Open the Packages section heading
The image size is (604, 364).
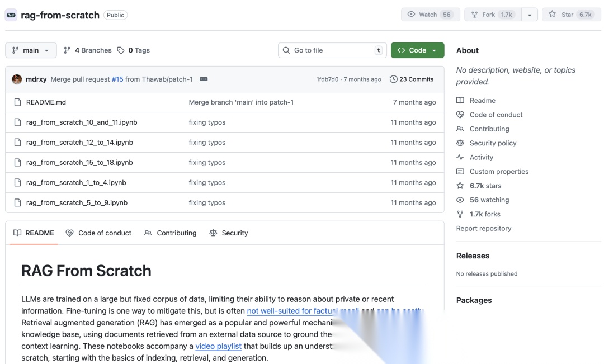474,300
